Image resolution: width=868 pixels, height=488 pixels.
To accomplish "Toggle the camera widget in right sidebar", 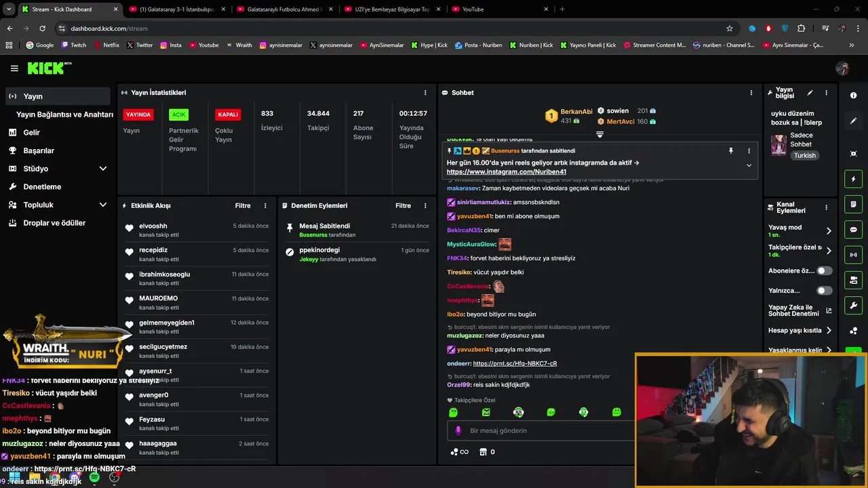I will coord(853,280).
